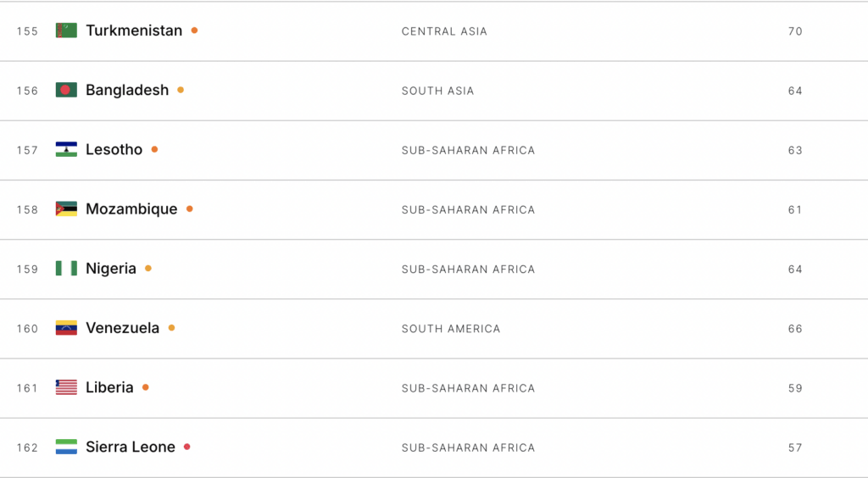Click the red dot beside Sierra Leone
868x478 pixels.
187,447
